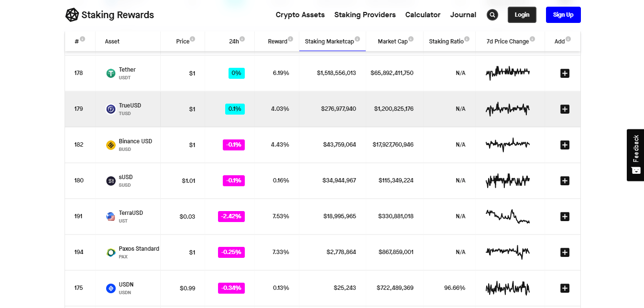Sort table by Market Cap column
The width and height of the screenshot is (644, 308).
click(393, 42)
